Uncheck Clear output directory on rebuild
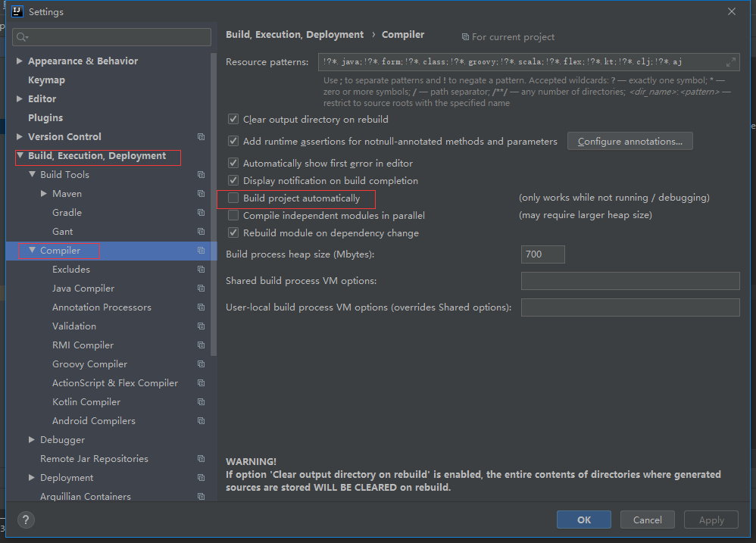The image size is (756, 543). [x=233, y=120]
